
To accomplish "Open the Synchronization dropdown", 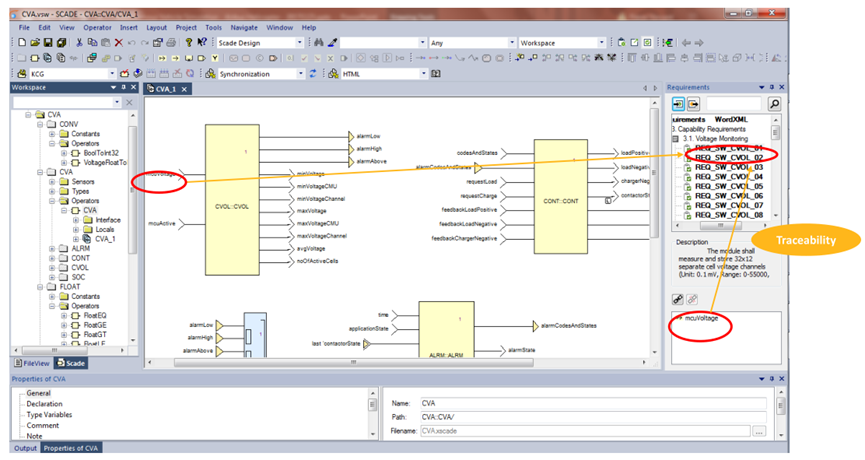I will (301, 73).
